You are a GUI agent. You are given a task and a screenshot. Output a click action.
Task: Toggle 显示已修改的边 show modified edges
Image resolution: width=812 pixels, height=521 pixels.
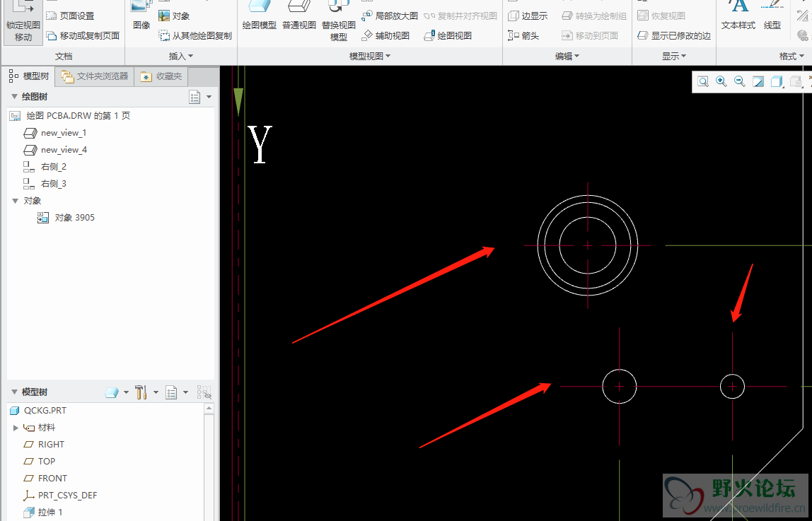click(x=674, y=35)
